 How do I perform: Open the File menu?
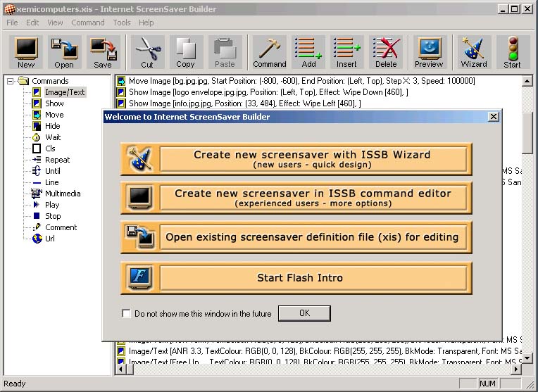click(12, 23)
